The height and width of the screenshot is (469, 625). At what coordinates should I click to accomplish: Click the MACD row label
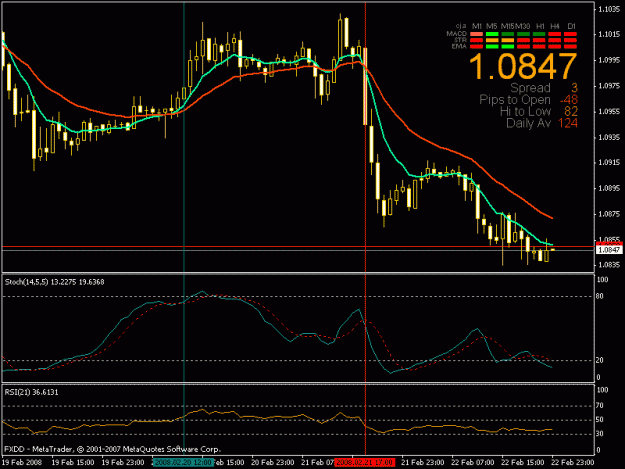click(456, 34)
